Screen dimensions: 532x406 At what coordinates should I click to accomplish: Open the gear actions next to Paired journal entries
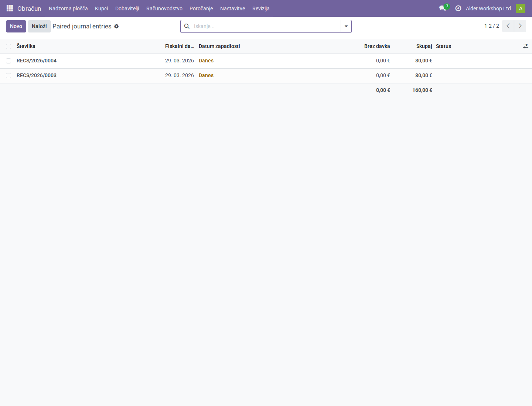[x=116, y=26]
